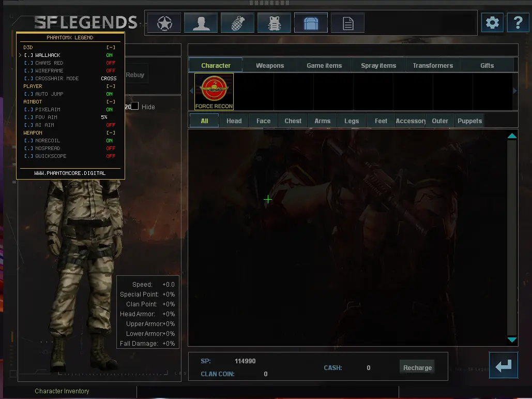Viewport: 532px width, 399px height.
Task: Select the FORCE RECON character thumbnail
Action: pyautogui.click(x=214, y=92)
